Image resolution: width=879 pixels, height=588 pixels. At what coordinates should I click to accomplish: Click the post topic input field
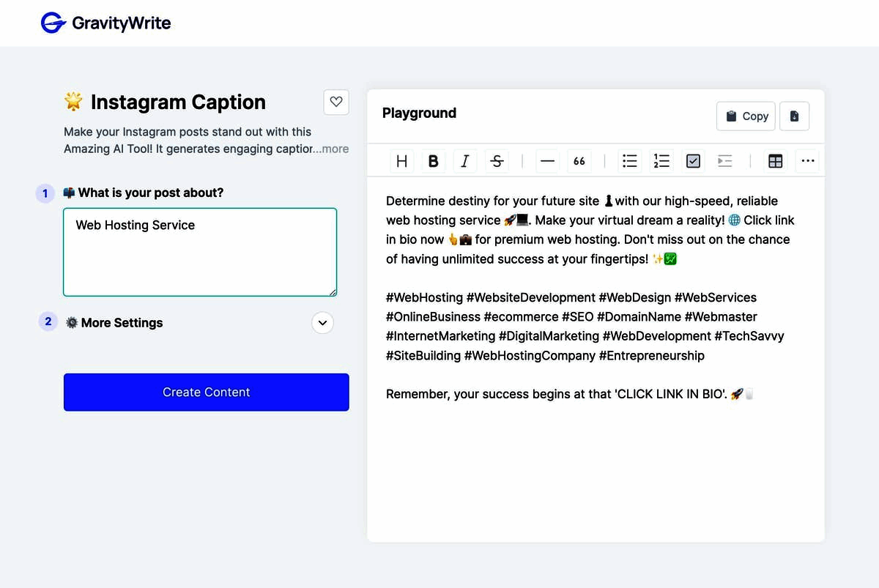click(200, 253)
